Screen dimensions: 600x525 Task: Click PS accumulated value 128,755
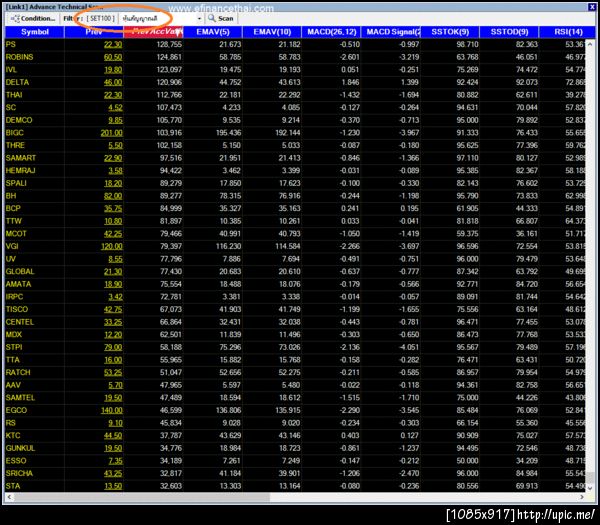coord(169,44)
